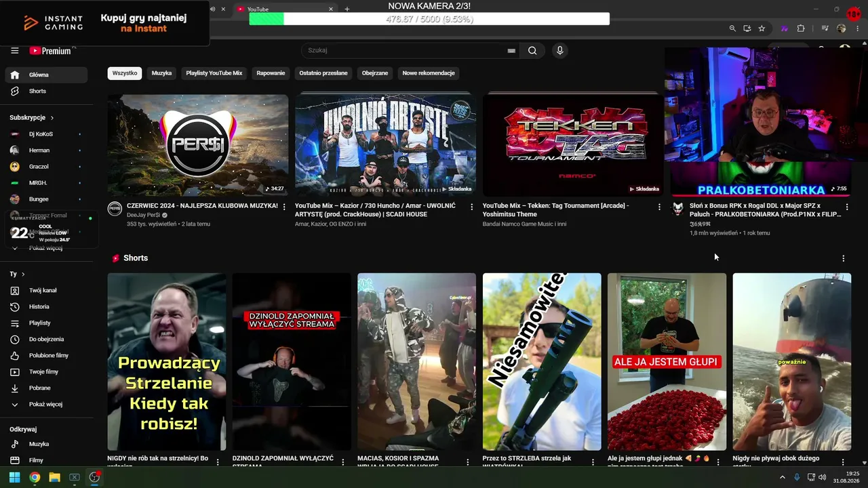Image resolution: width=868 pixels, height=488 pixels.
Task: Open a new browser tab with plus
Action: pos(347,9)
